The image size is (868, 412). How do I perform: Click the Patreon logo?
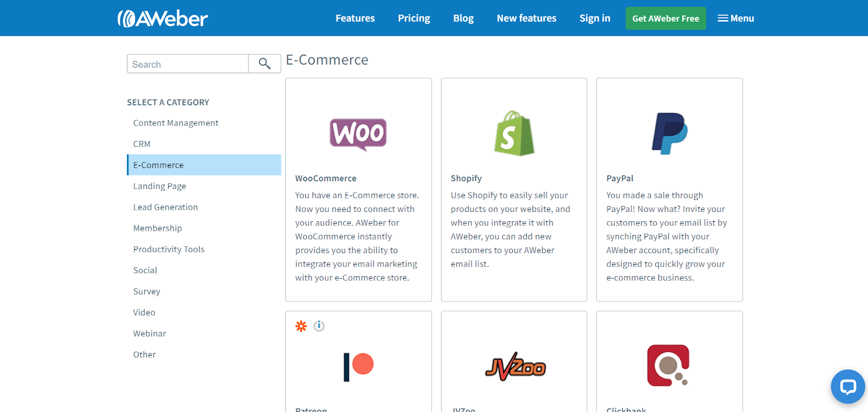359,366
